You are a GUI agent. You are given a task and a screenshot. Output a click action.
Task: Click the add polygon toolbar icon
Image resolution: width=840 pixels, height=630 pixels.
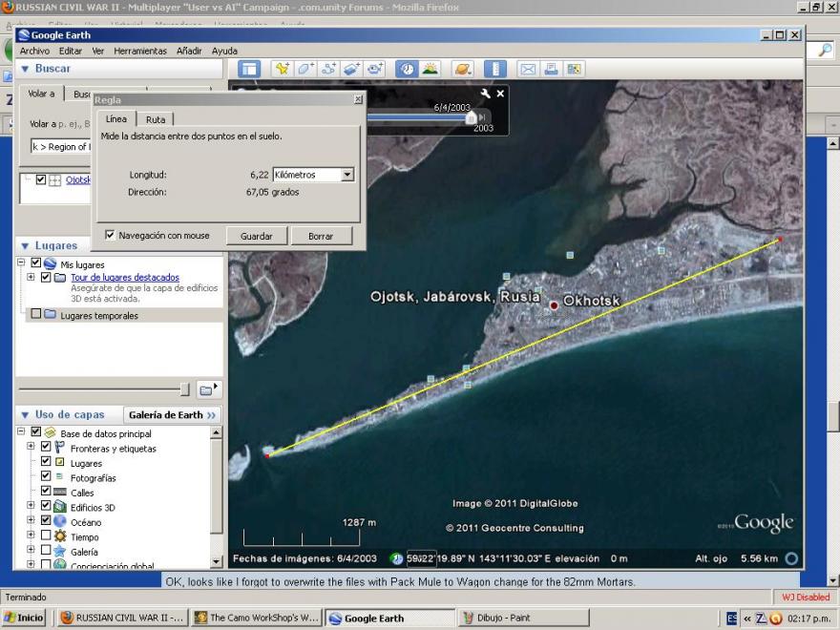point(305,69)
